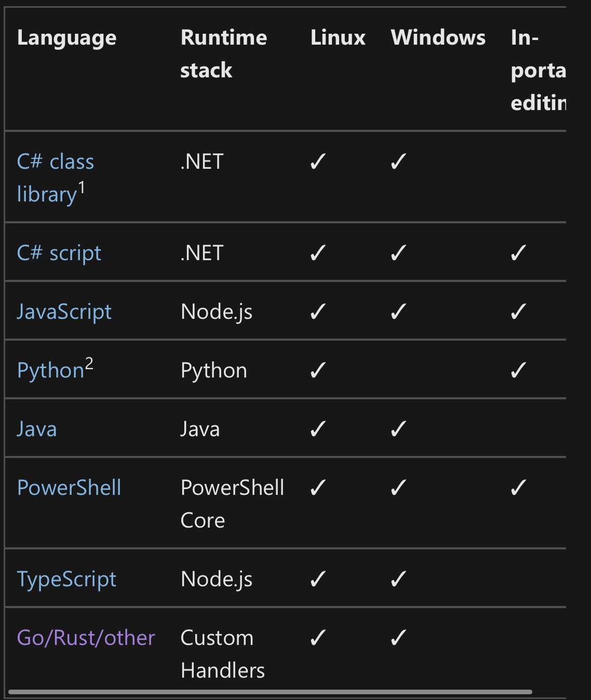Open the C# script language link
This screenshot has width=591, height=700.
pyautogui.click(x=59, y=253)
